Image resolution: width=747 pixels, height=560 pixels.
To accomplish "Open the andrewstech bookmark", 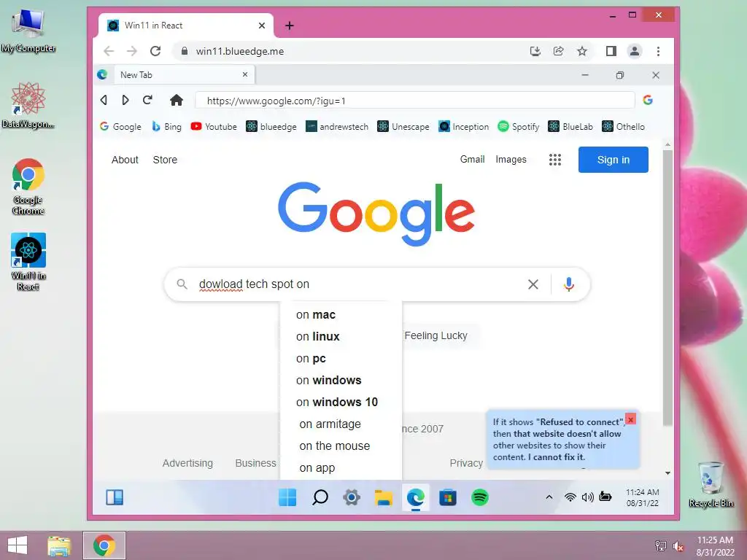I will pyautogui.click(x=337, y=127).
